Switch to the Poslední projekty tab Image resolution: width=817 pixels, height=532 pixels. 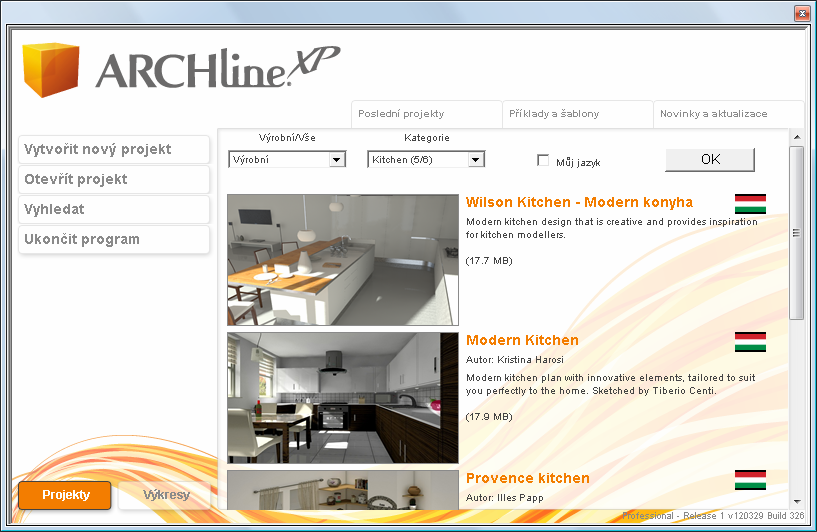tap(426, 114)
